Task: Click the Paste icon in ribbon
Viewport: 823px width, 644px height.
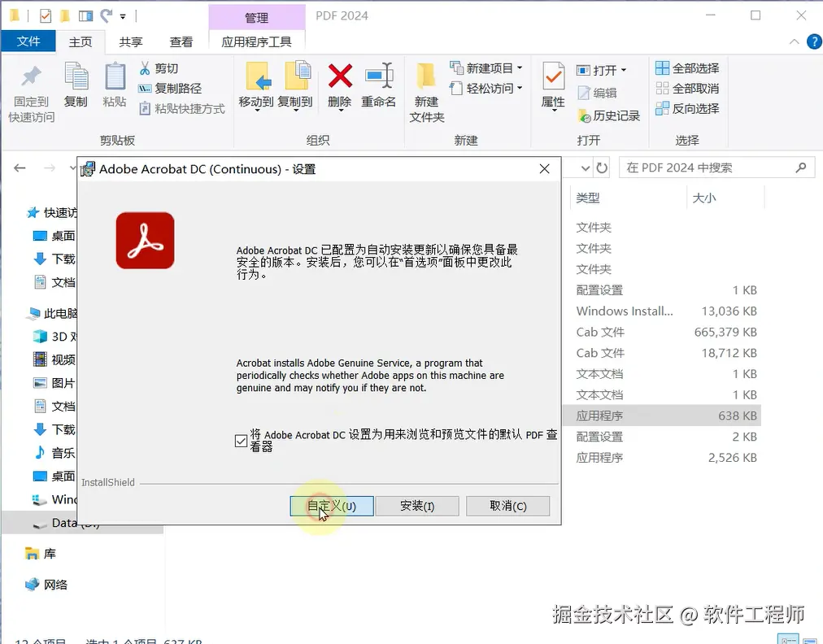Action: [x=115, y=76]
